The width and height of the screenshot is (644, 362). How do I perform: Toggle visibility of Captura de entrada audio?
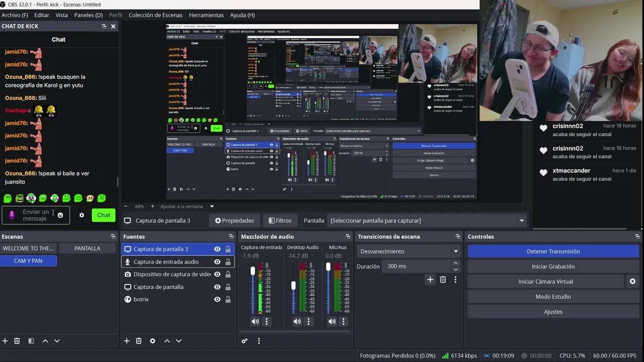pyautogui.click(x=217, y=261)
